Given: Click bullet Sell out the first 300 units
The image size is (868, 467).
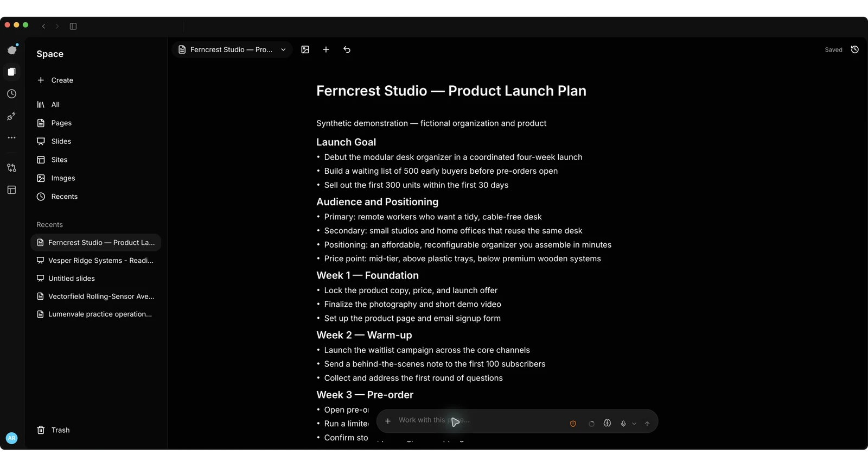Looking at the screenshot, I should (x=416, y=185).
